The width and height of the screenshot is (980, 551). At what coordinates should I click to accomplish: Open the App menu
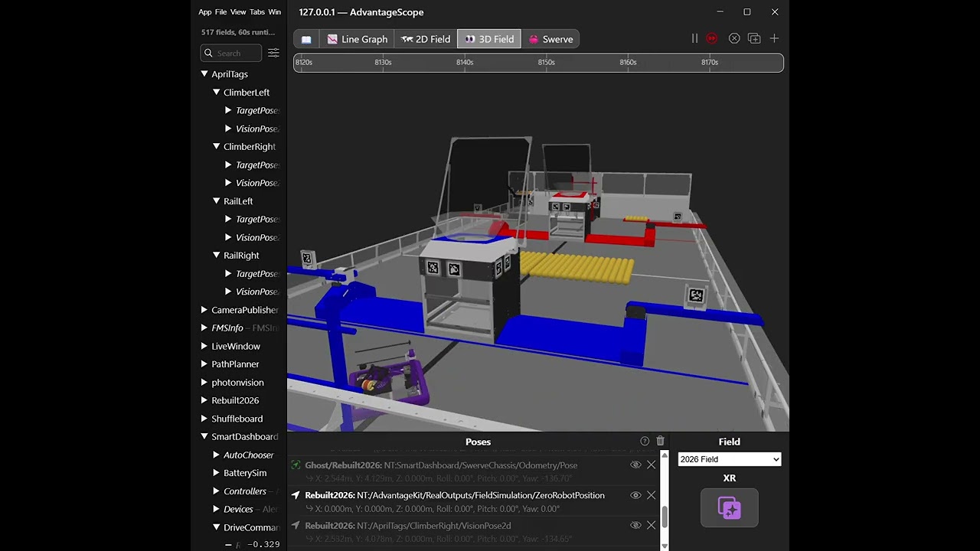[205, 12]
